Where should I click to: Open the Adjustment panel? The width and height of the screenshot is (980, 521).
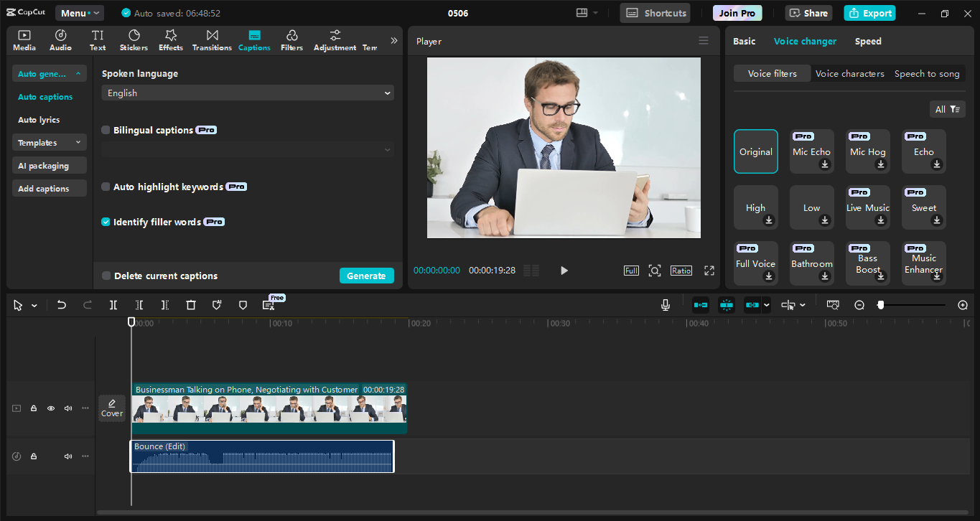click(x=334, y=39)
